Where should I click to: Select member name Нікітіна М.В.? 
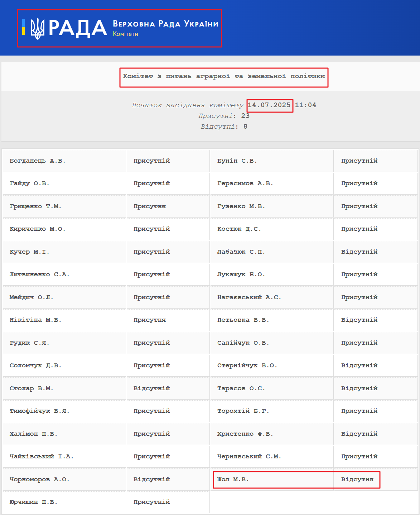[x=35, y=320]
